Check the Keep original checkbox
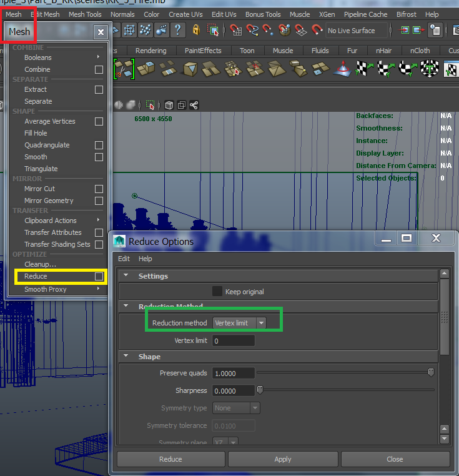The height and width of the screenshot is (476, 459). click(x=217, y=291)
